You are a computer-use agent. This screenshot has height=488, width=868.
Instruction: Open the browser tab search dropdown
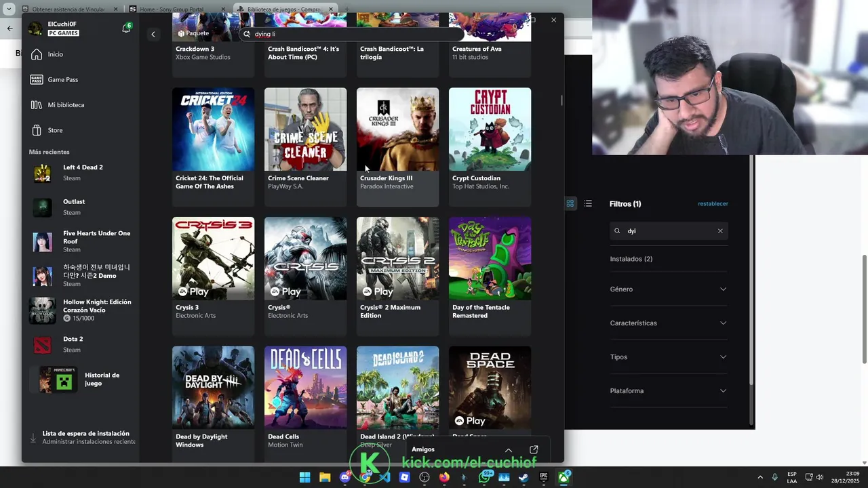pos(9,9)
